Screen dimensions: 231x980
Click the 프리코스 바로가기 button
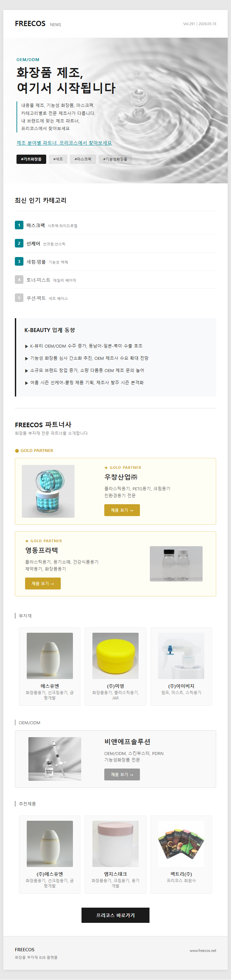[115, 915]
